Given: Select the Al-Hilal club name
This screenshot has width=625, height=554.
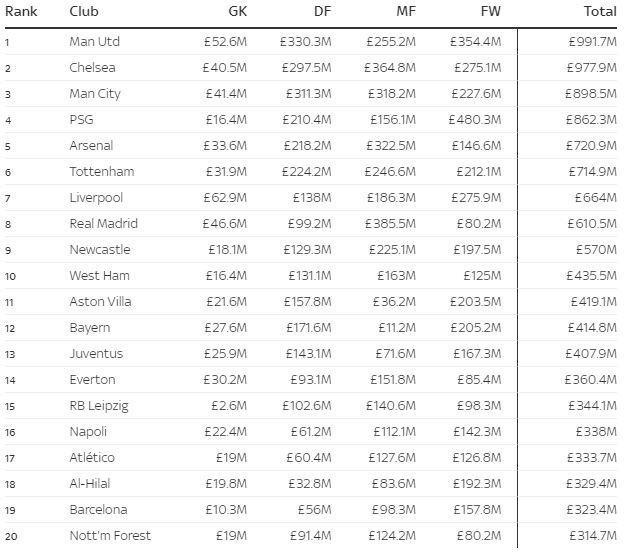Looking at the screenshot, I should tap(90, 483).
